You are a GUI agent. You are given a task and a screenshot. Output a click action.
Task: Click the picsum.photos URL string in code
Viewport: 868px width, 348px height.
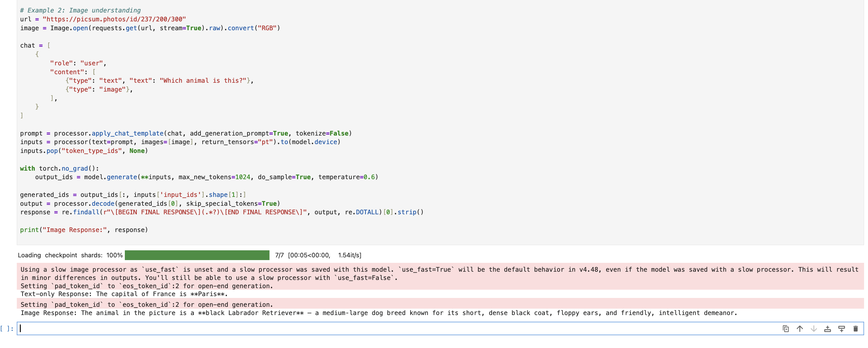pyautogui.click(x=114, y=19)
